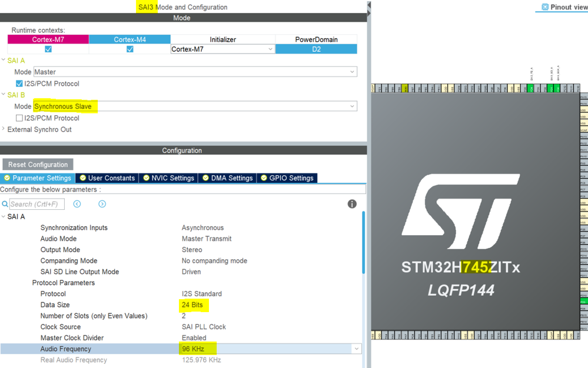Open the DMA Settings tab
The height and width of the screenshot is (368, 588).
[227, 178]
